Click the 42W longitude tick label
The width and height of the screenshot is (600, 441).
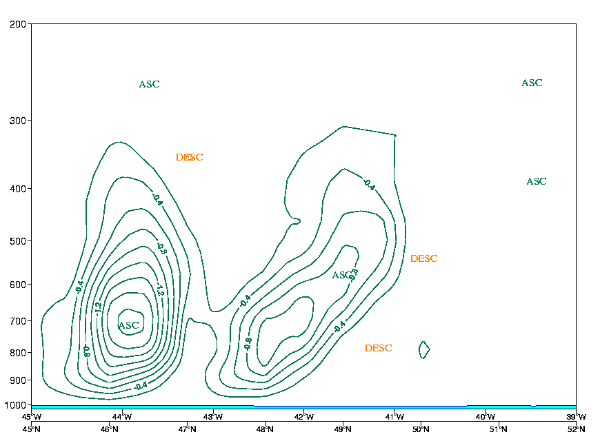[x=304, y=417]
